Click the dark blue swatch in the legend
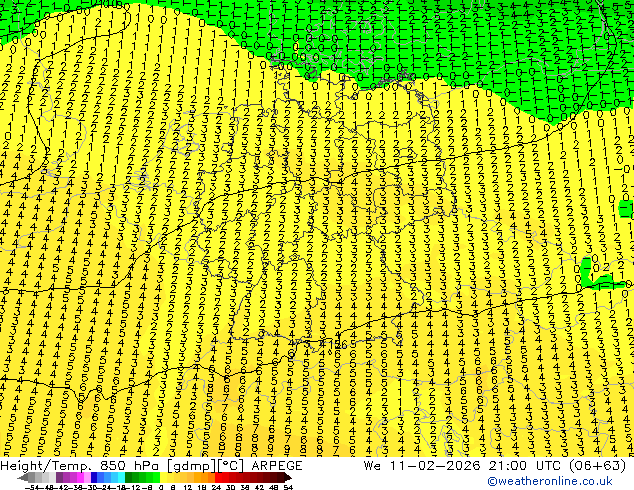This screenshot has width=634, height=490. (x=94, y=477)
